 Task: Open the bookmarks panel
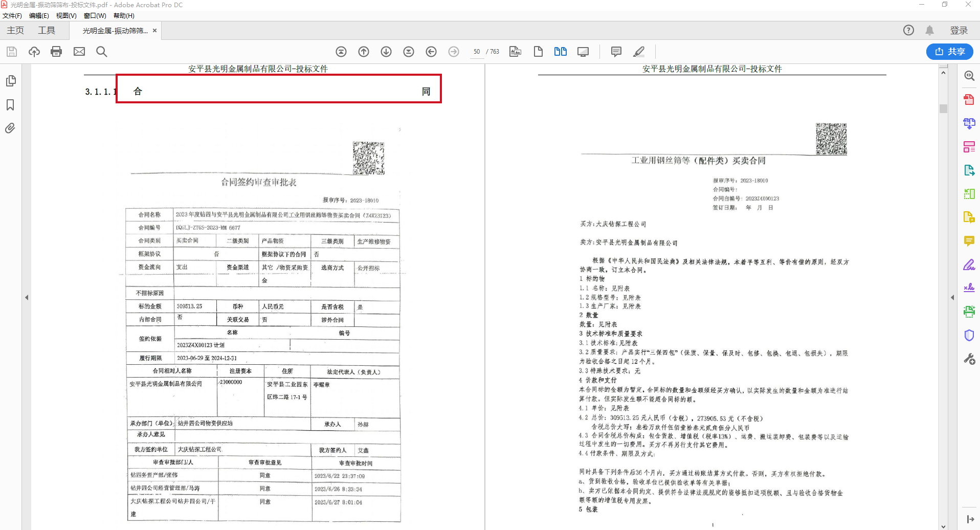click(x=10, y=105)
